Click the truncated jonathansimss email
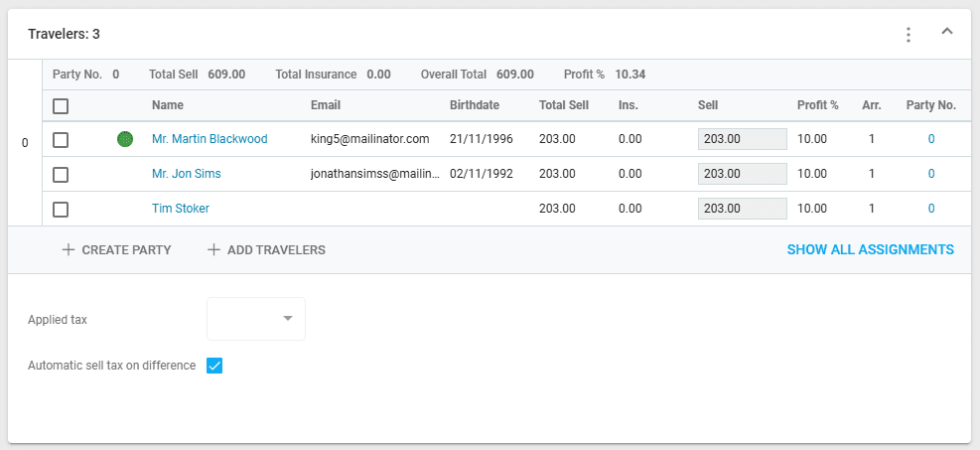Screen dimensions: 980x450 pos(375,174)
